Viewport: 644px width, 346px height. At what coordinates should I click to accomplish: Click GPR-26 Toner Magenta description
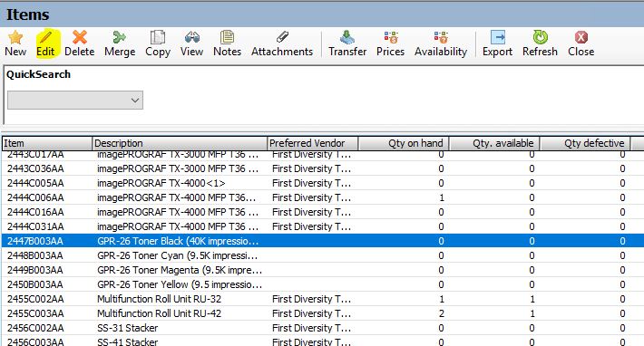180,270
